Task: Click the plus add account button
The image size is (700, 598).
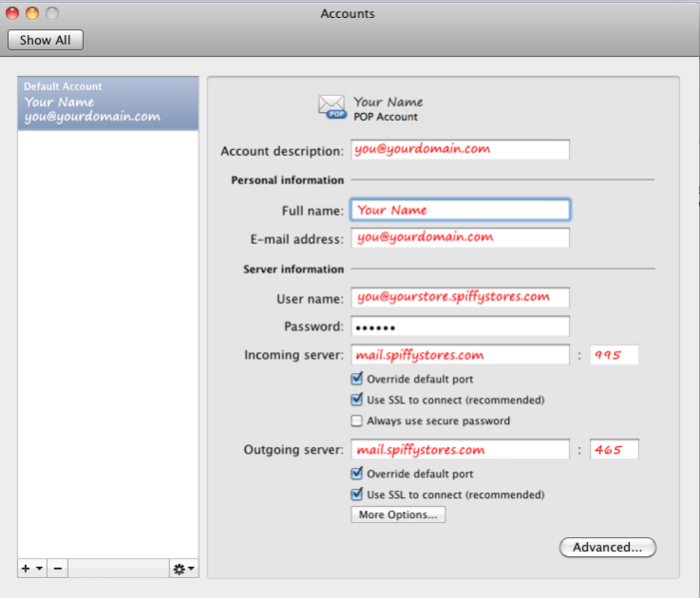Action: point(26,568)
